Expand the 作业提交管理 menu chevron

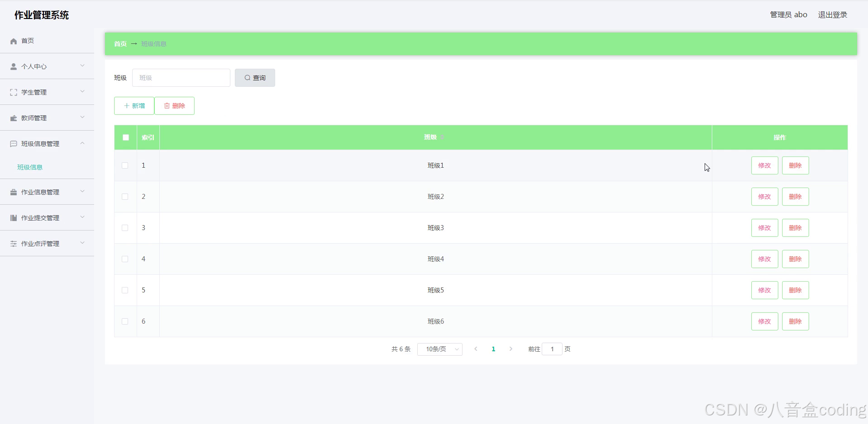[82, 217]
